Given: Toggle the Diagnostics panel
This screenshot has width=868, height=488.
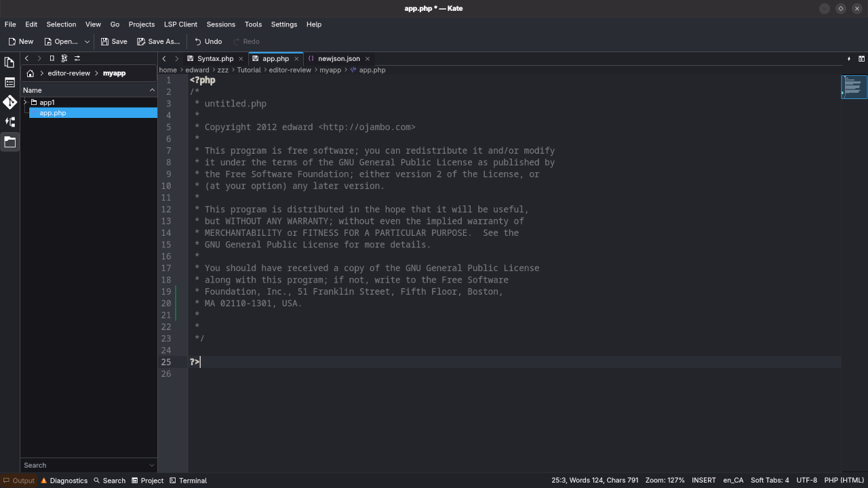Looking at the screenshot, I should (64, 481).
